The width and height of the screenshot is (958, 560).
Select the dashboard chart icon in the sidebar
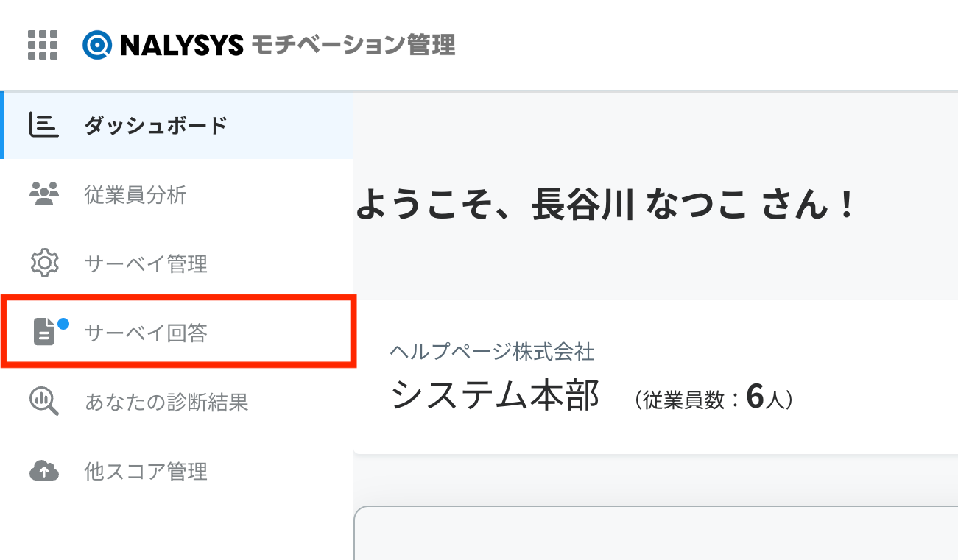coord(43,126)
